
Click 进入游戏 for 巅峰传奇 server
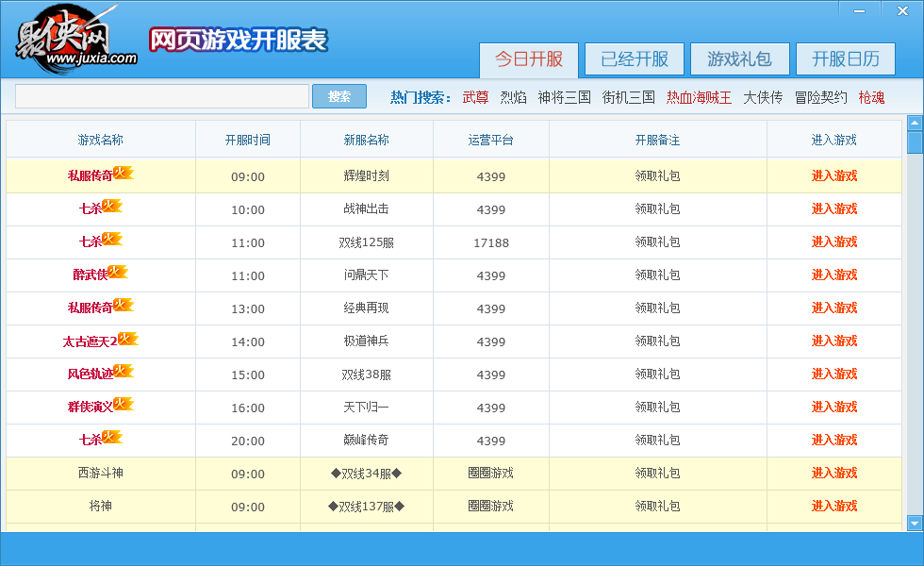pyautogui.click(x=833, y=440)
